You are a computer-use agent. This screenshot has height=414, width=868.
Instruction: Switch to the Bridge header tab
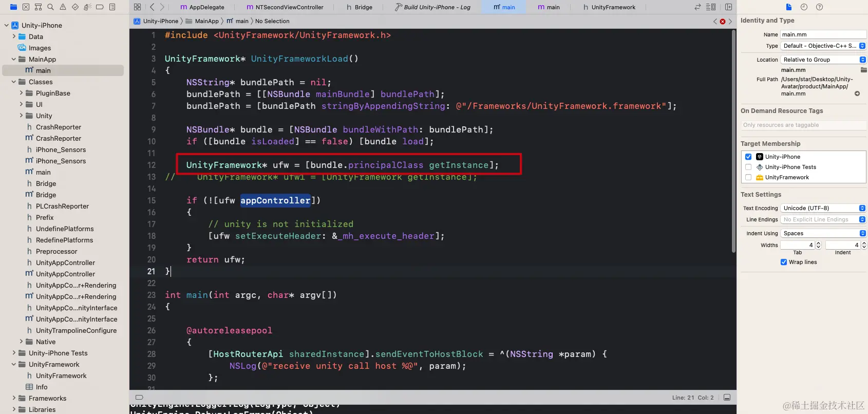360,7
